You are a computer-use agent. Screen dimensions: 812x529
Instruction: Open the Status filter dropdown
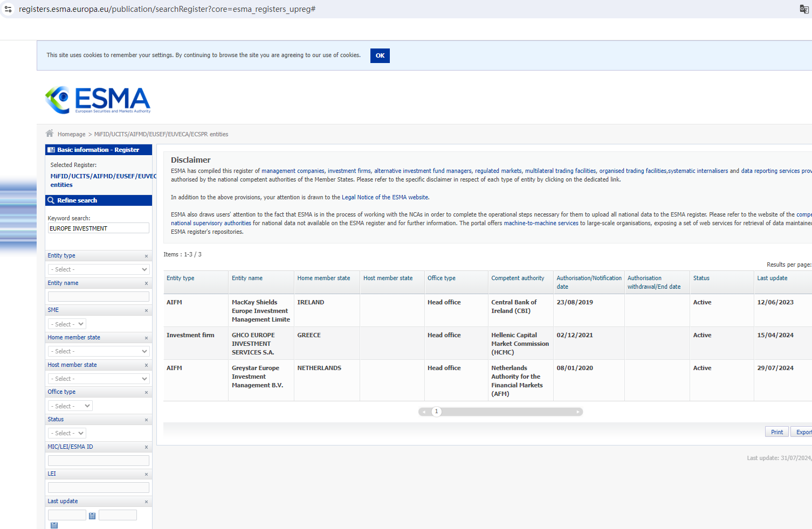(x=67, y=433)
